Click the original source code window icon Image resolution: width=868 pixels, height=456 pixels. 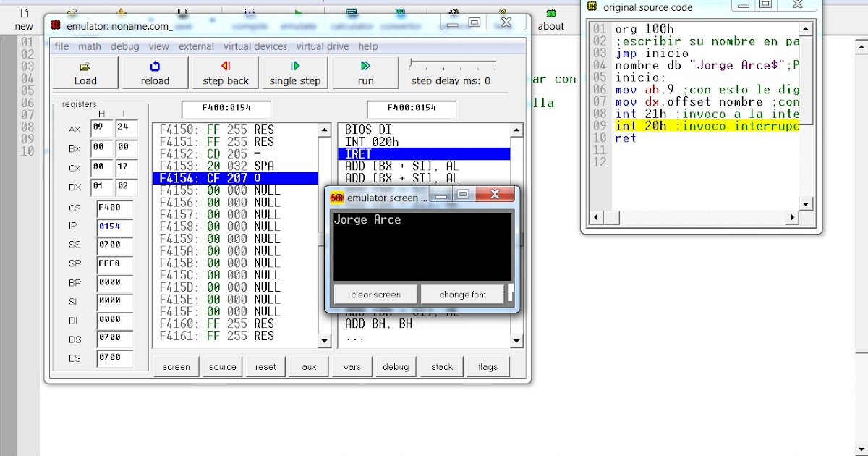pos(592,7)
